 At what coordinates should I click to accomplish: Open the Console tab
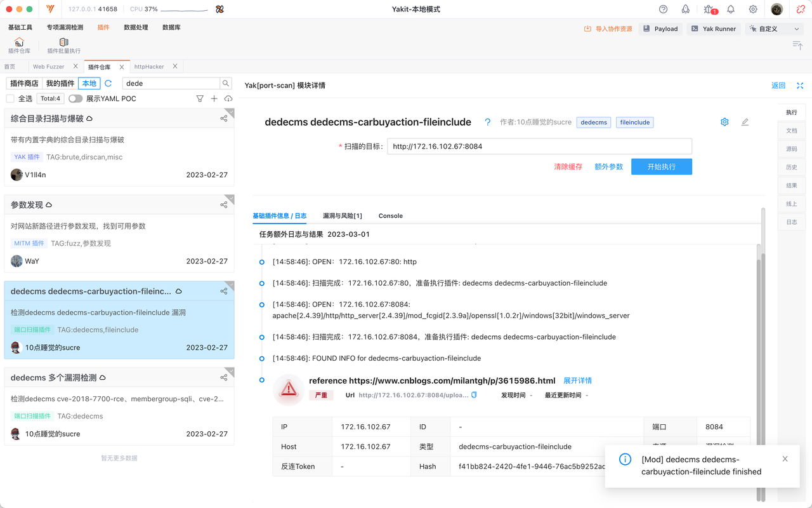[x=391, y=216]
